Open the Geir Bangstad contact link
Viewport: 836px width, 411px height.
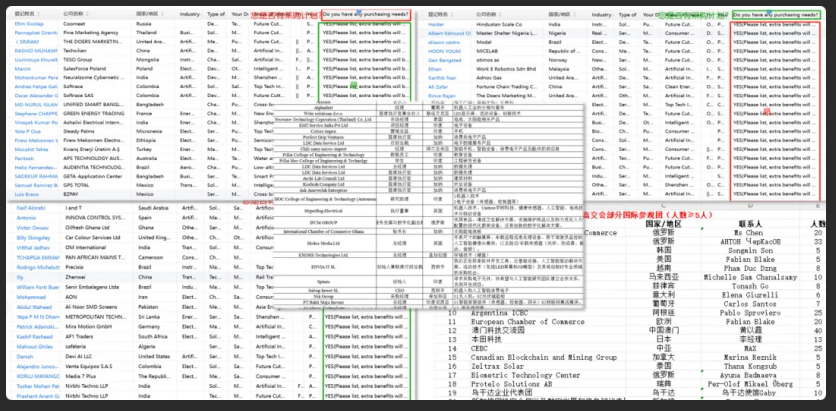click(445, 59)
